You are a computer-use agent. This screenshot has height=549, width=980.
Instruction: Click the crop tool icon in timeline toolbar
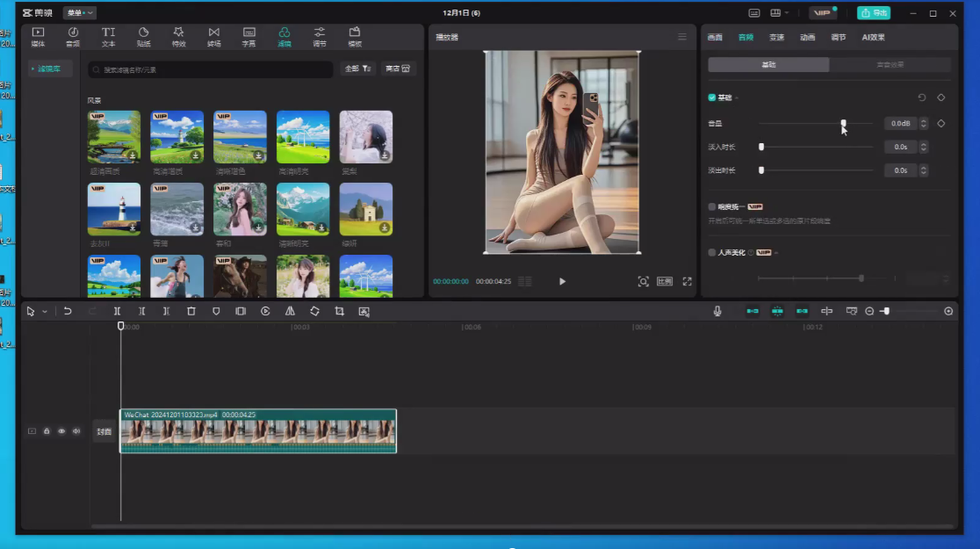tap(339, 311)
